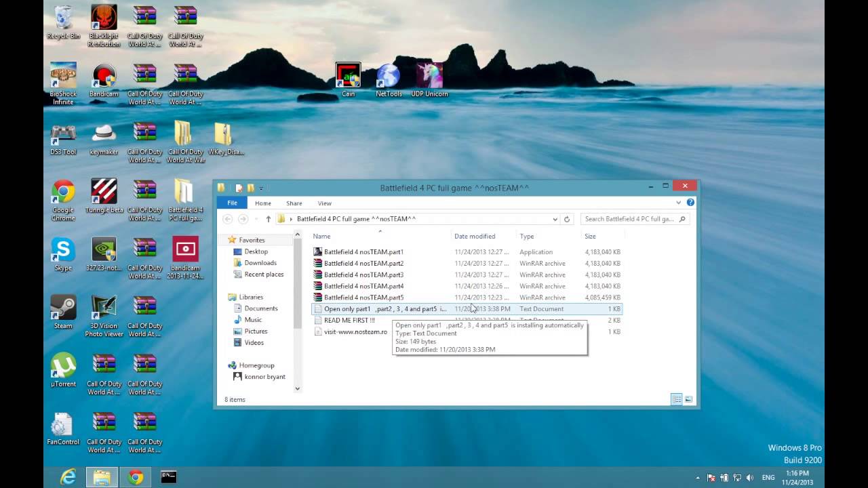Refresh the Battlefield 4 folder view
The image size is (868, 488).
[567, 219]
